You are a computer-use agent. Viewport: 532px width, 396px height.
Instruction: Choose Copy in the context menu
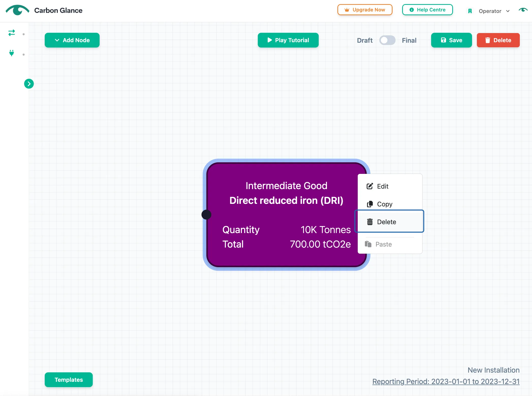click(x=390, y=204)
